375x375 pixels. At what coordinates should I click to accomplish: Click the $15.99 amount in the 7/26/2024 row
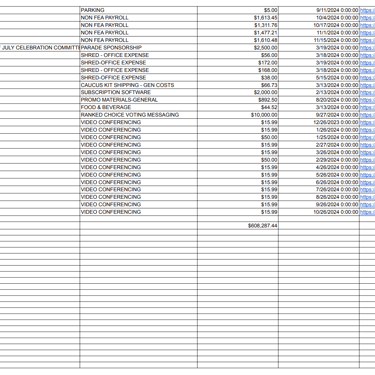tap(238, 189)
